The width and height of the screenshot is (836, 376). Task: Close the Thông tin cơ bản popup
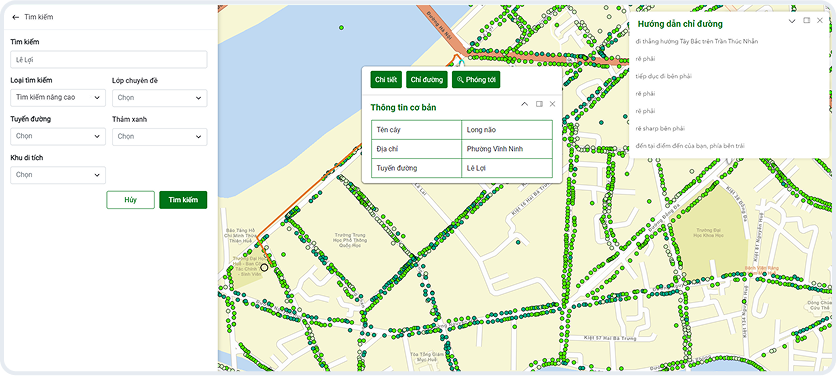point(552,104)
